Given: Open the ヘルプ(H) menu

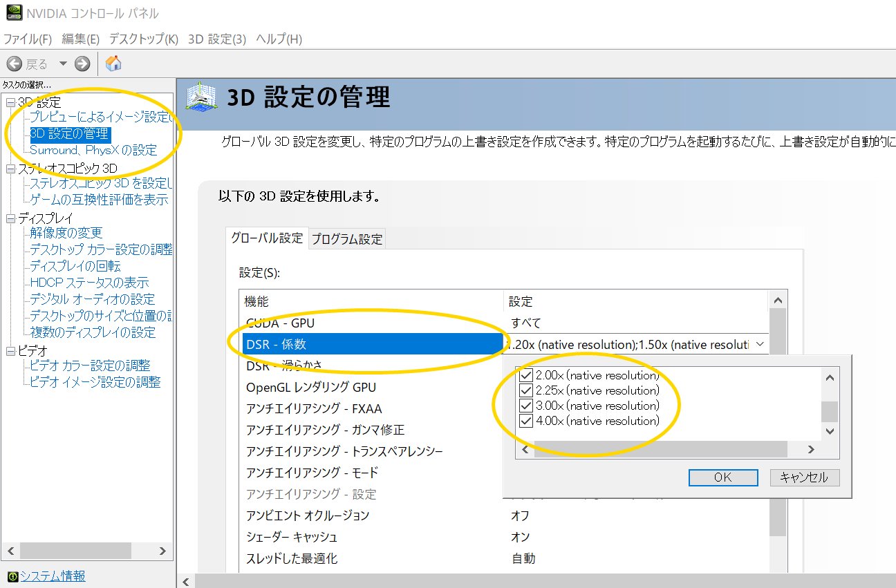Looking at the screenshot, I should pos(279,39).
